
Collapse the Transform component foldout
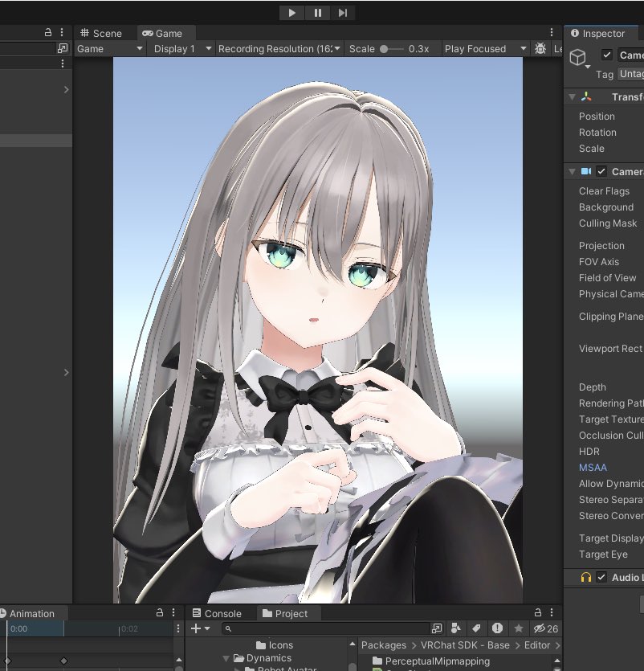(x=573, y=97)
